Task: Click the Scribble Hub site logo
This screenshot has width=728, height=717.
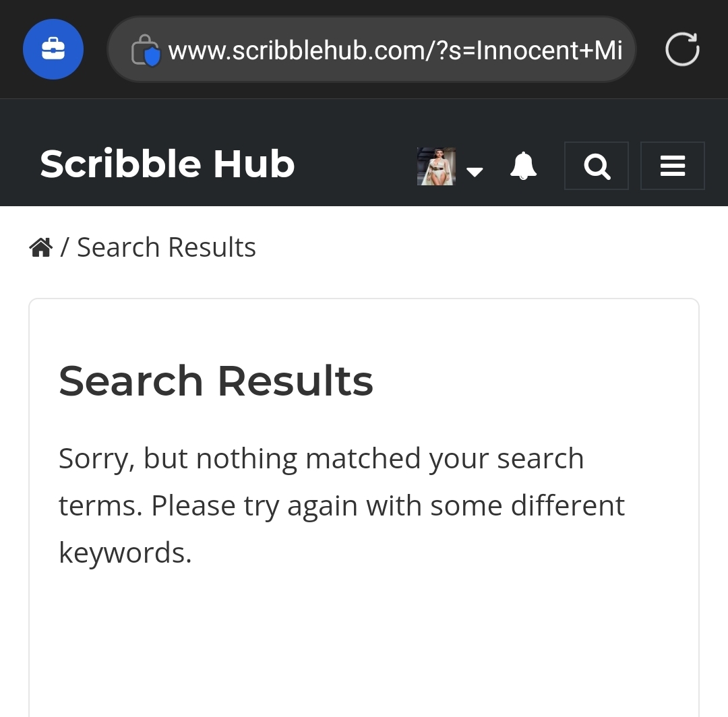Action: pyautogui.click(x=167, y=164)
